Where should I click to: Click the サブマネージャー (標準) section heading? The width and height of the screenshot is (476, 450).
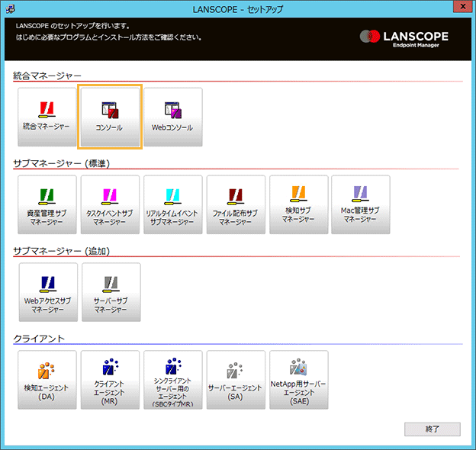pyautogui.click(x=61, y=163)
